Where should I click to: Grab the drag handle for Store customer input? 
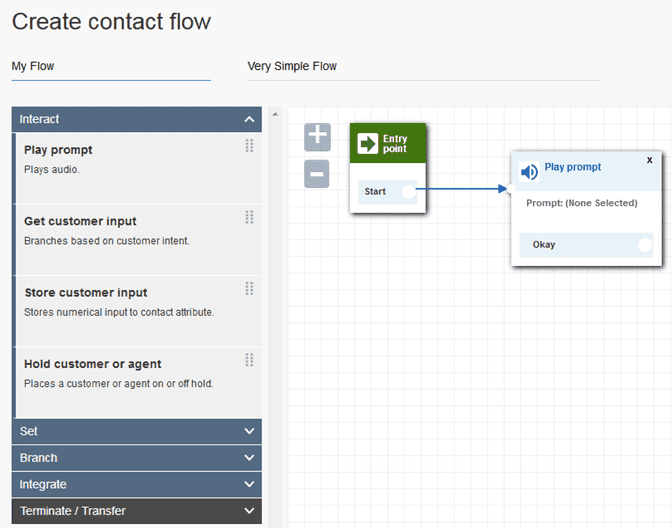coord(249,288)
